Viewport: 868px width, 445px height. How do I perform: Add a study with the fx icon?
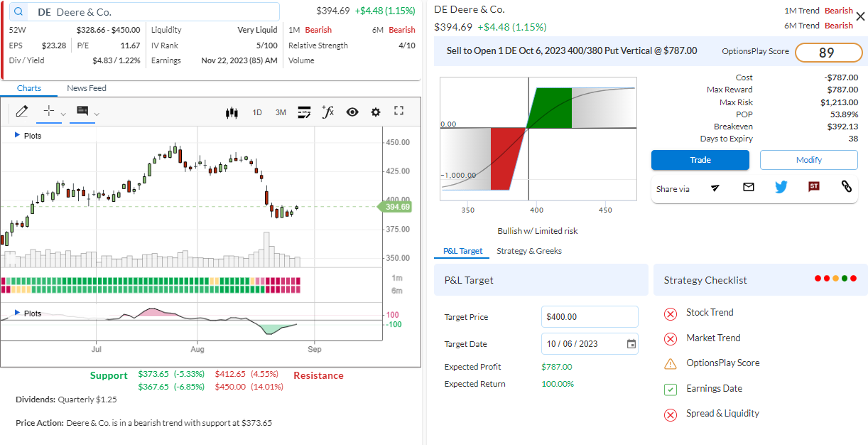(x=327, y=112)
